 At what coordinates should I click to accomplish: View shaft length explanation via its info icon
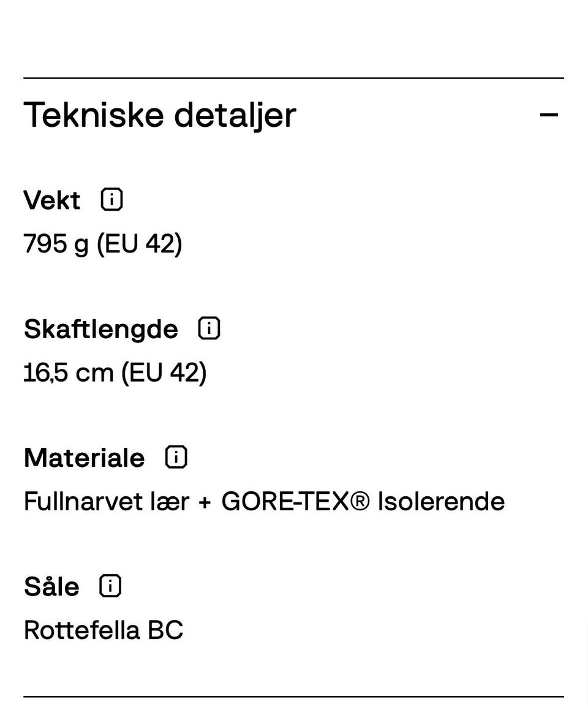pyautogui.click(x=208, y=328)
